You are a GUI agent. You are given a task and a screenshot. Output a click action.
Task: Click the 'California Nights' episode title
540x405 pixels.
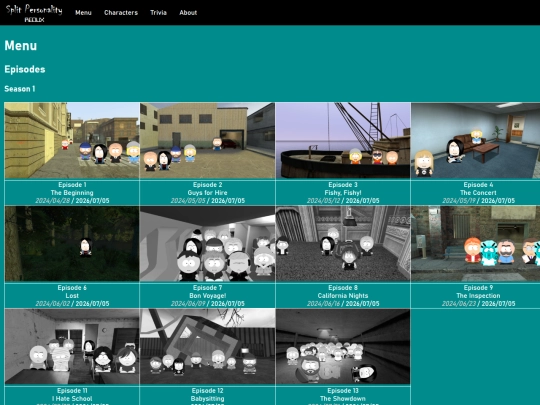coord(343,296)
